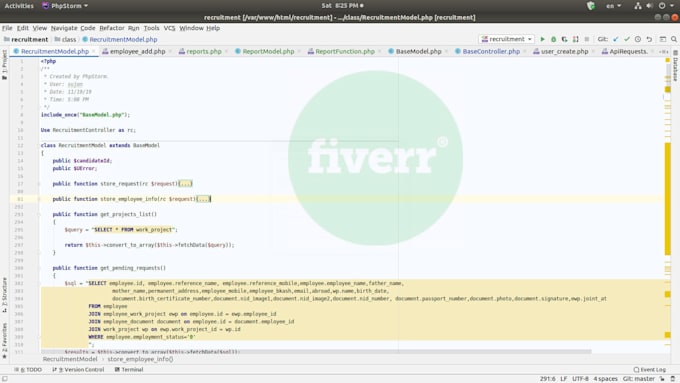Screen dimensions: 680x383
Task: Click the grey stop square icon
Action: (587, 39)
